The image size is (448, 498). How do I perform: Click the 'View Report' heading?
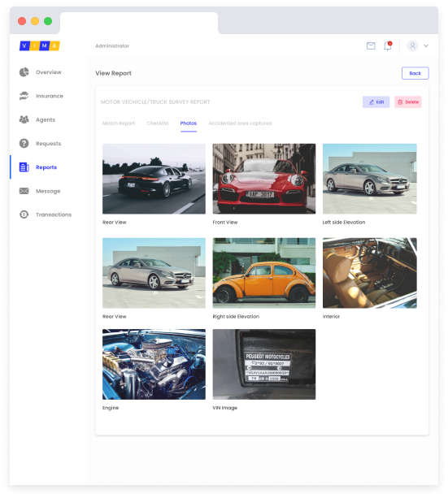(x=113, y=73)
